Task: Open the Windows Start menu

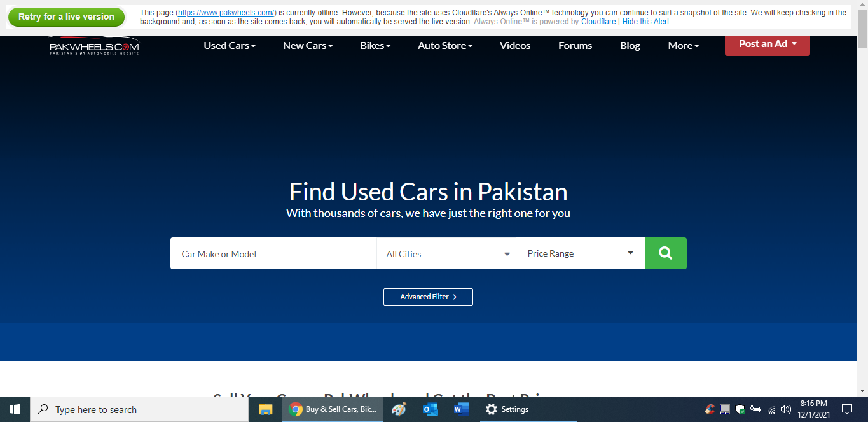Action: click(x=14, y=409)
